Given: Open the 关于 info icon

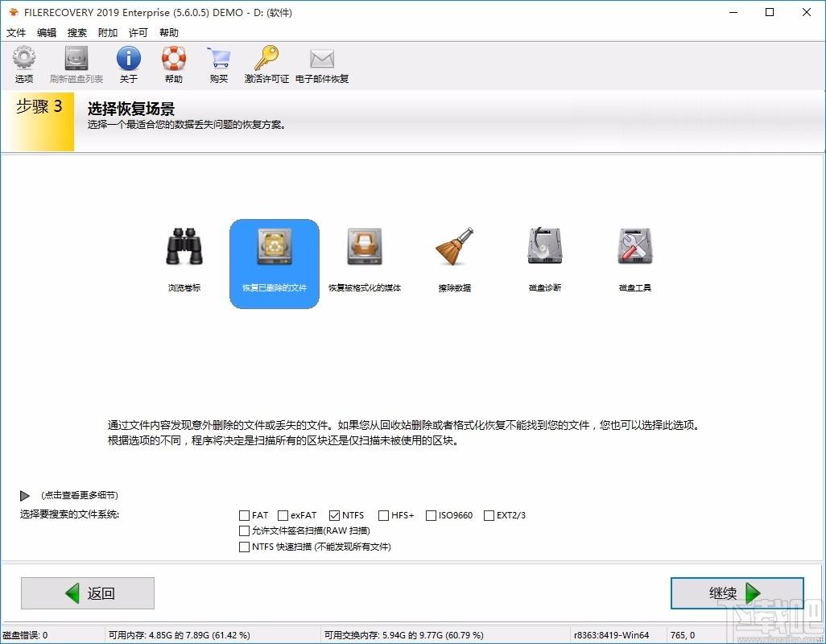Looking at the screenshot, I should tap(129, 58).
